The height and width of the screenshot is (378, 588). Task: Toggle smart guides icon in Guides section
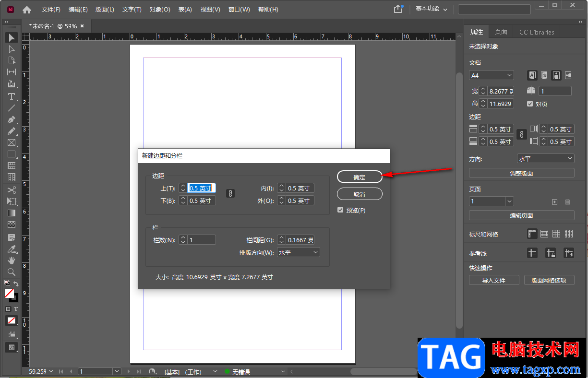coord(569,253)
